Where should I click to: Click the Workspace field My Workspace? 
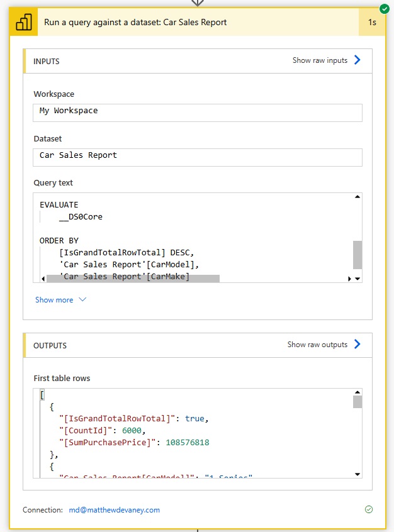[198, 113]
